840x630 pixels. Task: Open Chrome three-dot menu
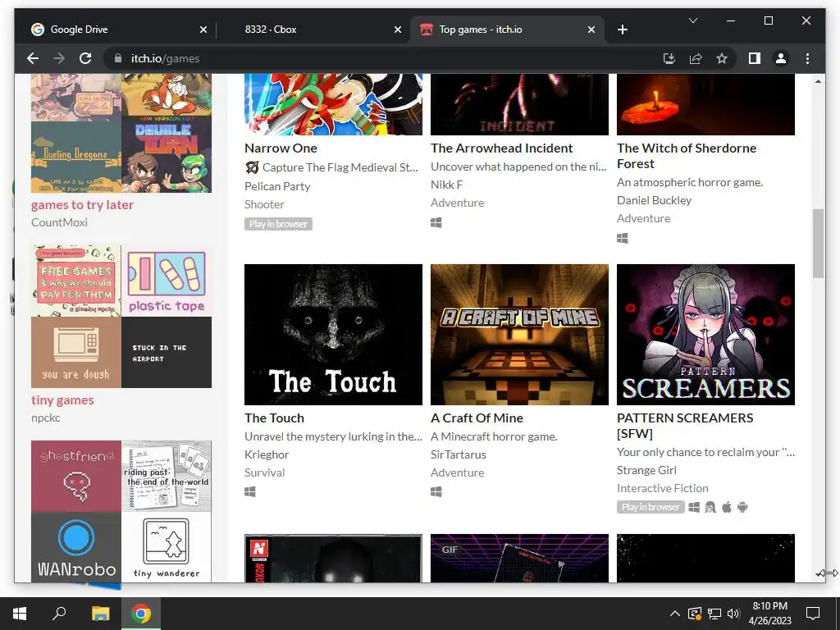coord(807,58)
